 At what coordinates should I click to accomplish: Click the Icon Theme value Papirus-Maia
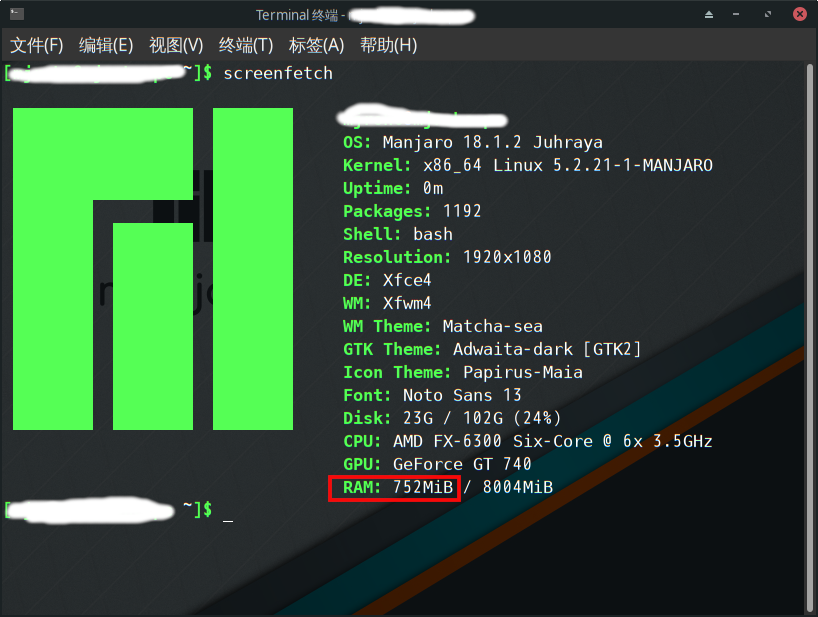523,372
